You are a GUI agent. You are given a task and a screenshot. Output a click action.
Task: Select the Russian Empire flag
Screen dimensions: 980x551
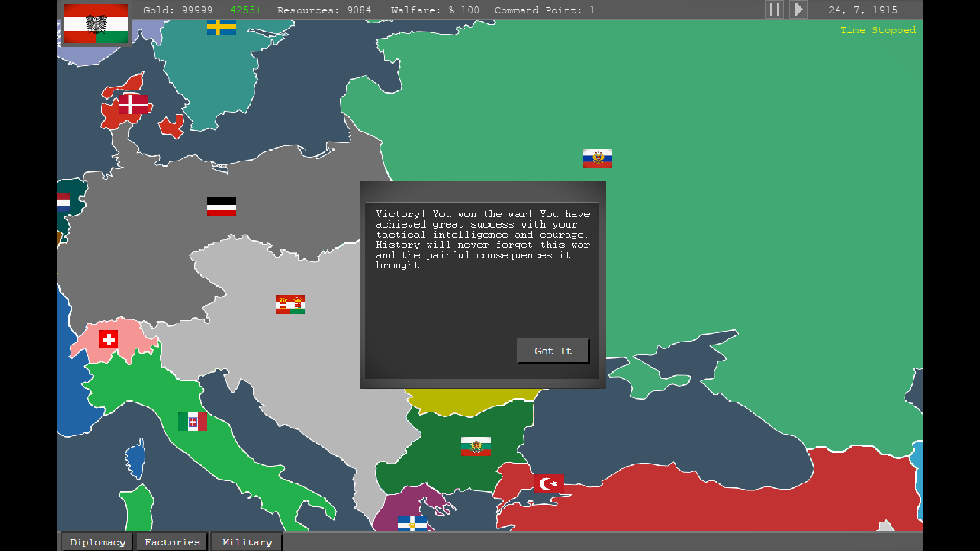tap(598, 158)
